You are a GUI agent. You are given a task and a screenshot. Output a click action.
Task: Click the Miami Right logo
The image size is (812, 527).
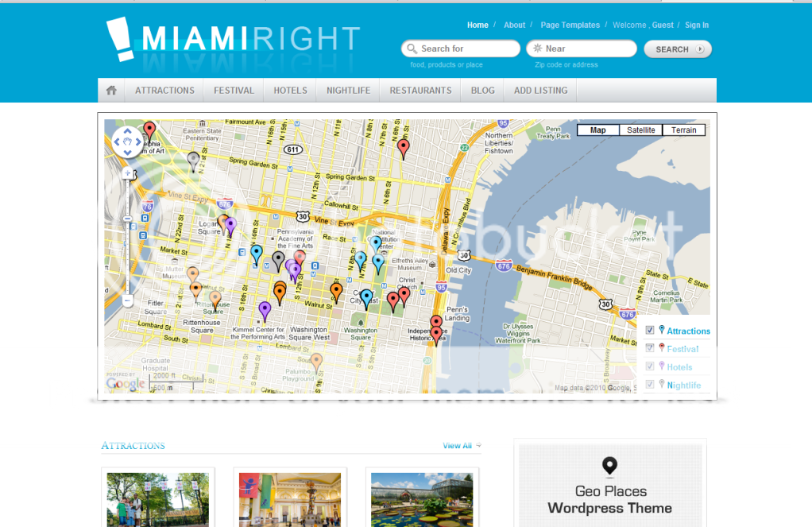point(233,40)
